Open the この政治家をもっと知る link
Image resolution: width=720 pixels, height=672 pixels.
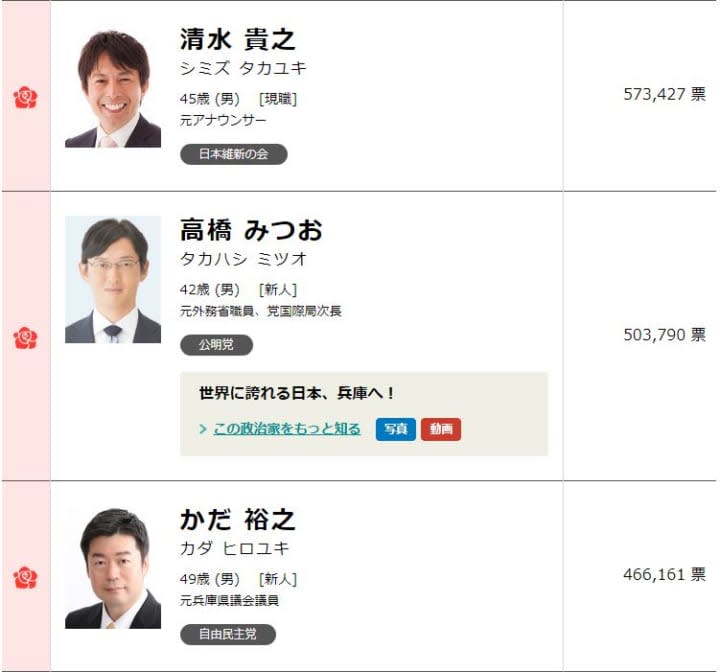tap(287, 429)
